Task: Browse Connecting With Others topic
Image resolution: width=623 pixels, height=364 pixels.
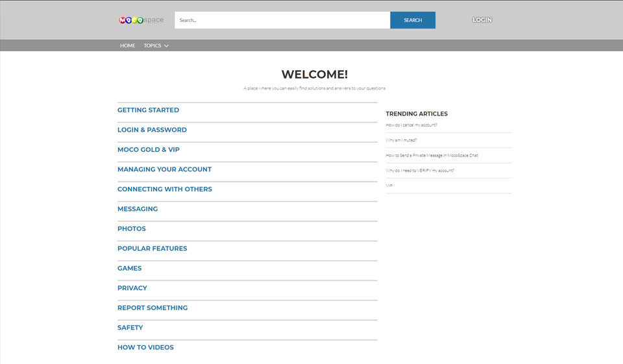Action: click(x=165, y=189)
